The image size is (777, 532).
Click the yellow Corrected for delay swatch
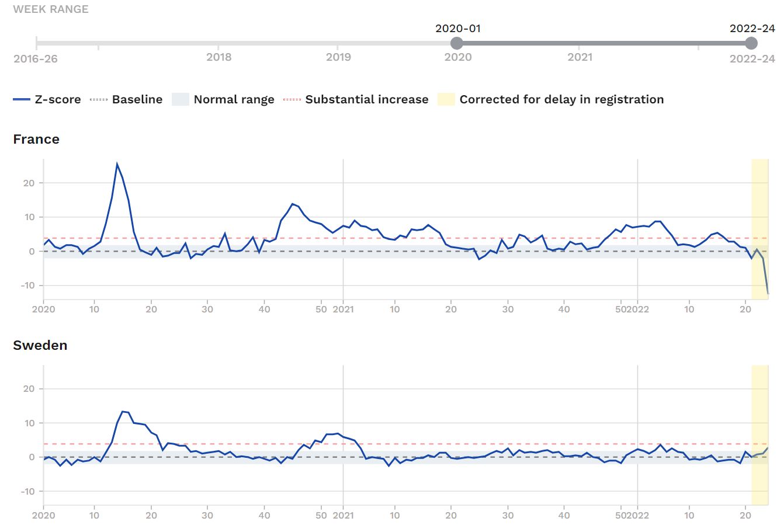pos(446,100)
